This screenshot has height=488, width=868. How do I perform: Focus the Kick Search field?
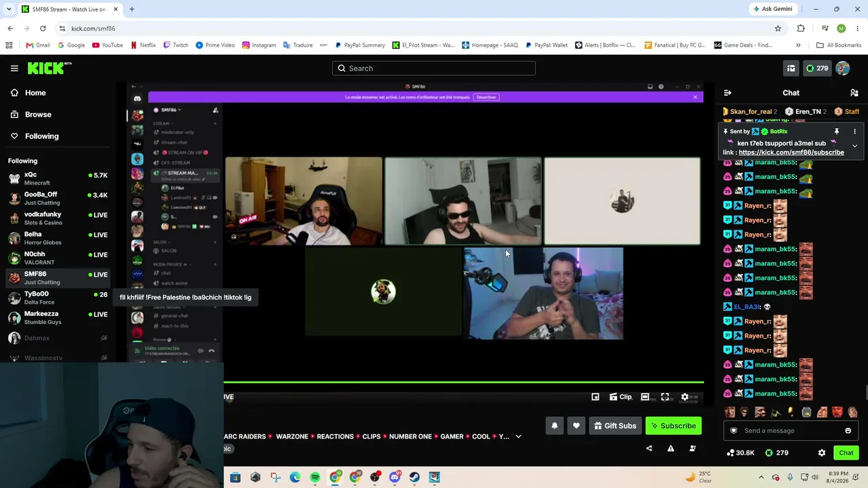tap(434, 68)
